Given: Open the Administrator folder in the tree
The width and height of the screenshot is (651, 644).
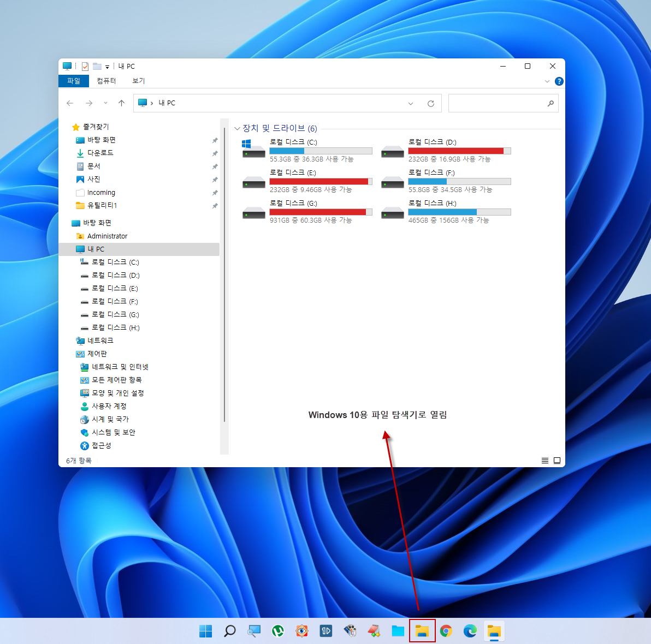Looking at the screenshot, I should [x=107, y=236].
